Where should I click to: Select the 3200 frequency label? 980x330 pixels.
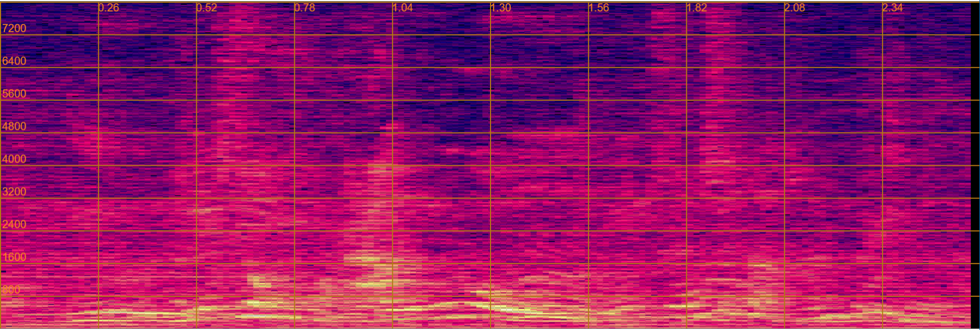(x=14, y=191)
